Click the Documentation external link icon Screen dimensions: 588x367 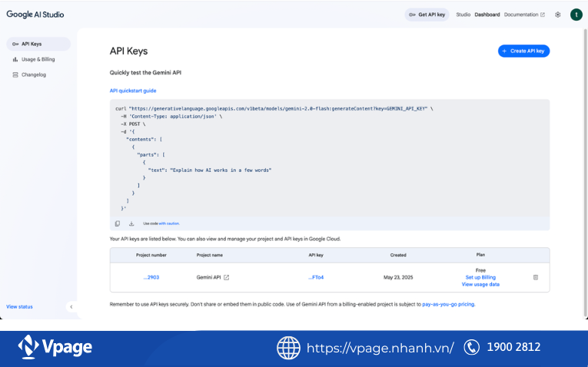[x=543, y=15]
